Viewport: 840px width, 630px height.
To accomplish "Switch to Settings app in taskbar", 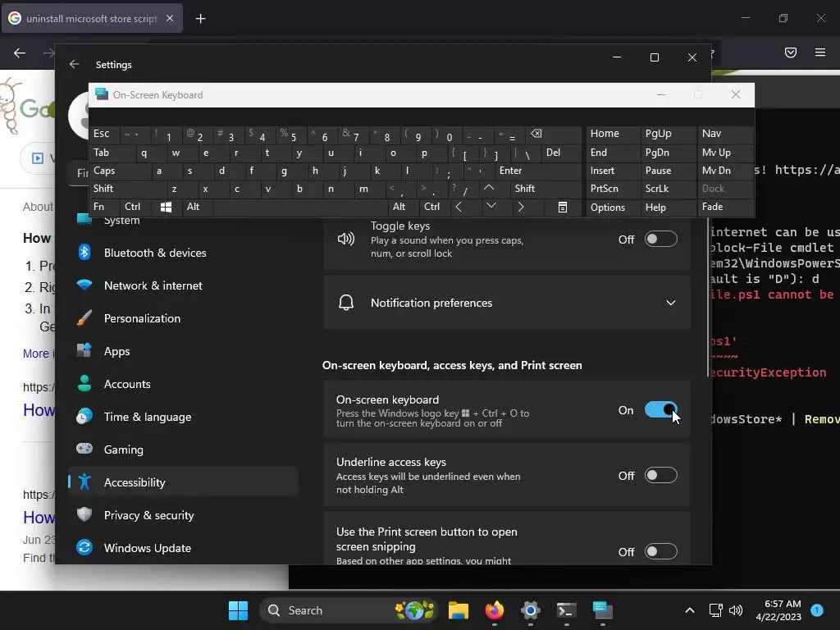I will click(531, 610).
